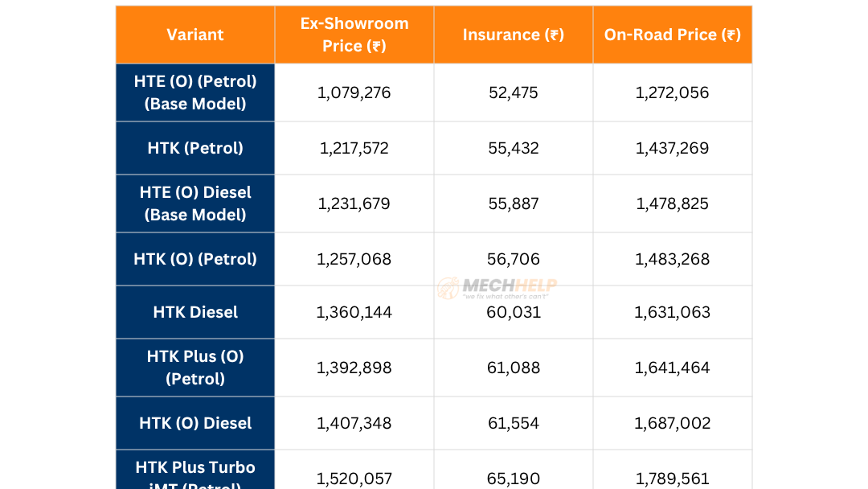Select the Ex-Showroom Price column header
Image resolution: width=868 pixels, height=489 pixels.
click(354, 35)
